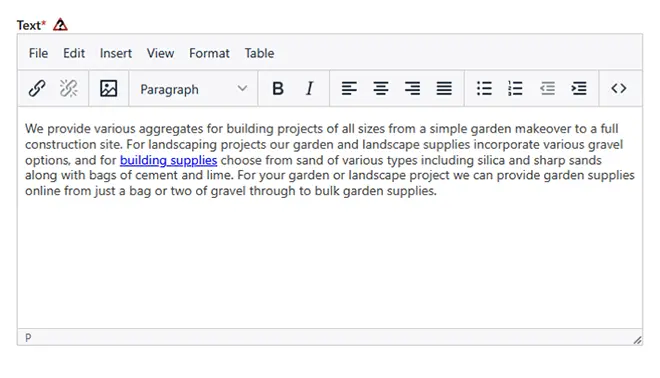660x378 pixels.
Task: Toggle Italic formatting
Action: pos(309,89)
